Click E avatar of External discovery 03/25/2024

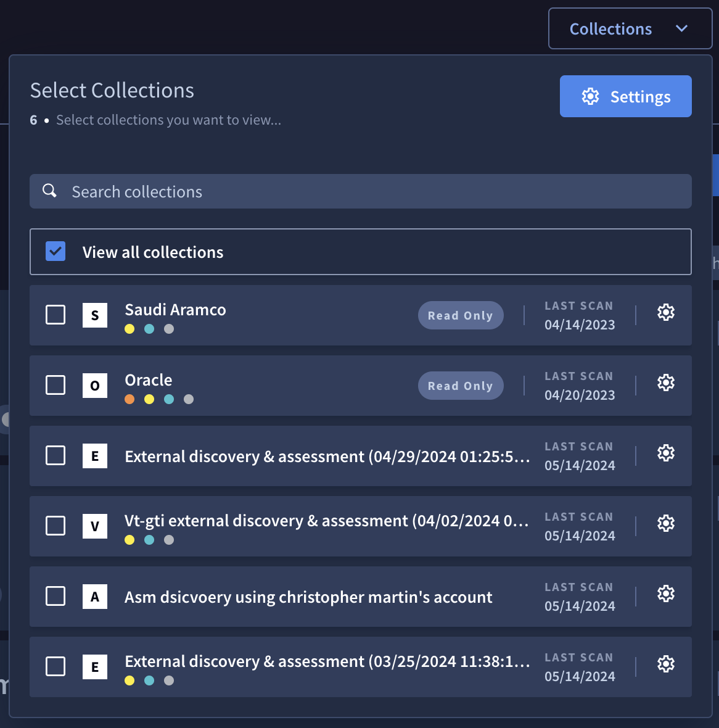[95, 667]
